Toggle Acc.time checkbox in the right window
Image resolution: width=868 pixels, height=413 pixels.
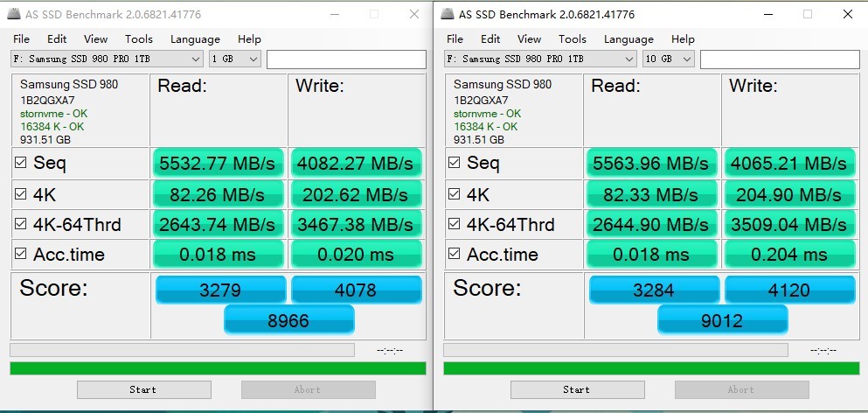454,254
